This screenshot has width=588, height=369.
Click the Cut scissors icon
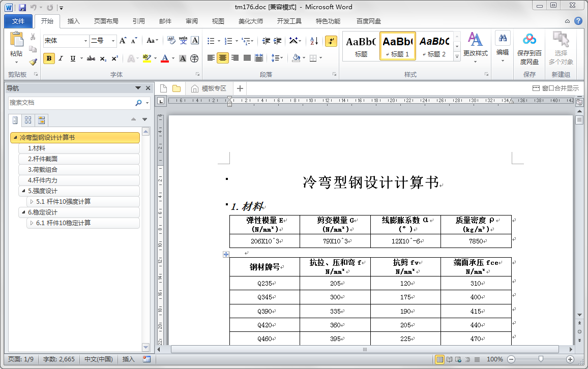(x=33, y=37)
